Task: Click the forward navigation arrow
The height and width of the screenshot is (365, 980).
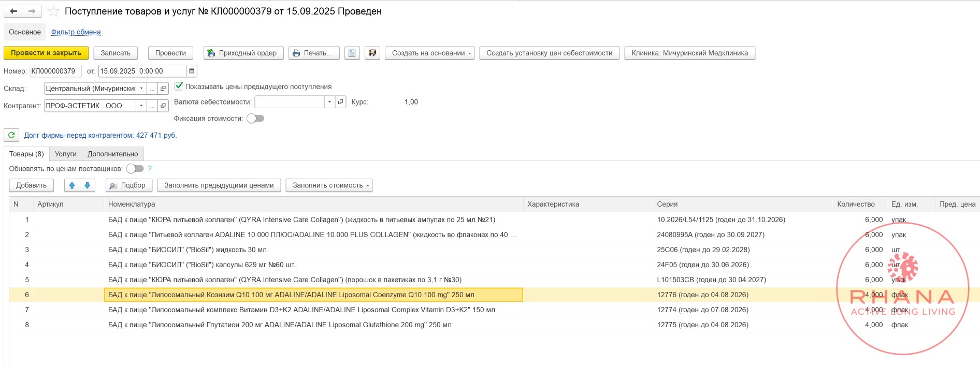Action: (x=32, y=11)
